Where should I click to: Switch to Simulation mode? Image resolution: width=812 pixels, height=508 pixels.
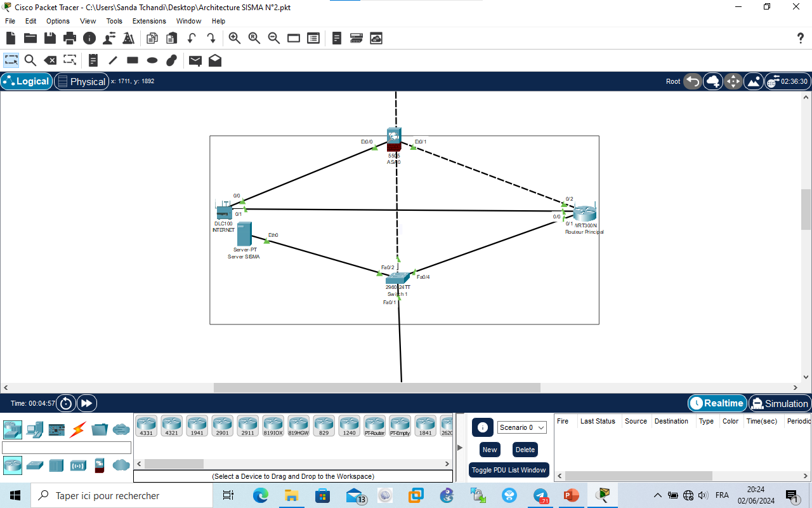780,403
